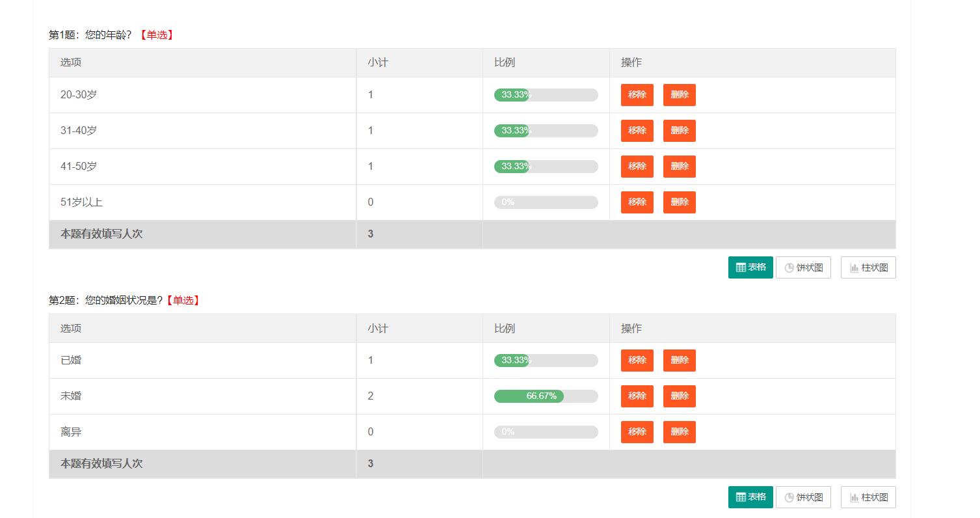This screenshot has height=518, width=980.
Task: Show bar chart for question 1
Action: 868,267
